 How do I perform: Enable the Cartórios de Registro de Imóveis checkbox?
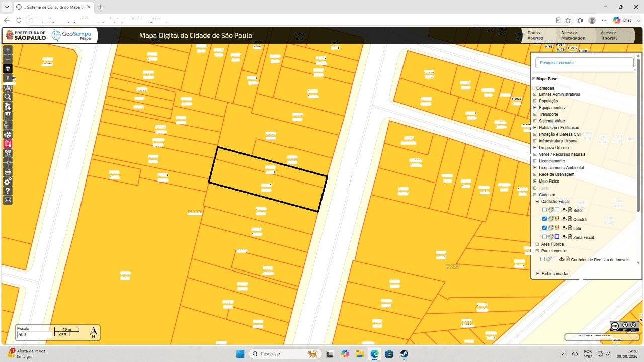(542, 259)
